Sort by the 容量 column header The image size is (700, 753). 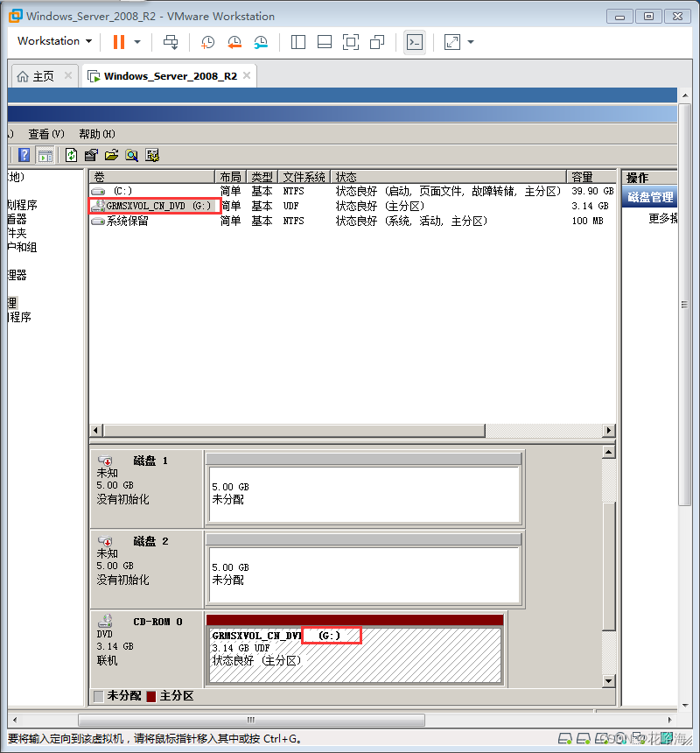coord(591,177)
